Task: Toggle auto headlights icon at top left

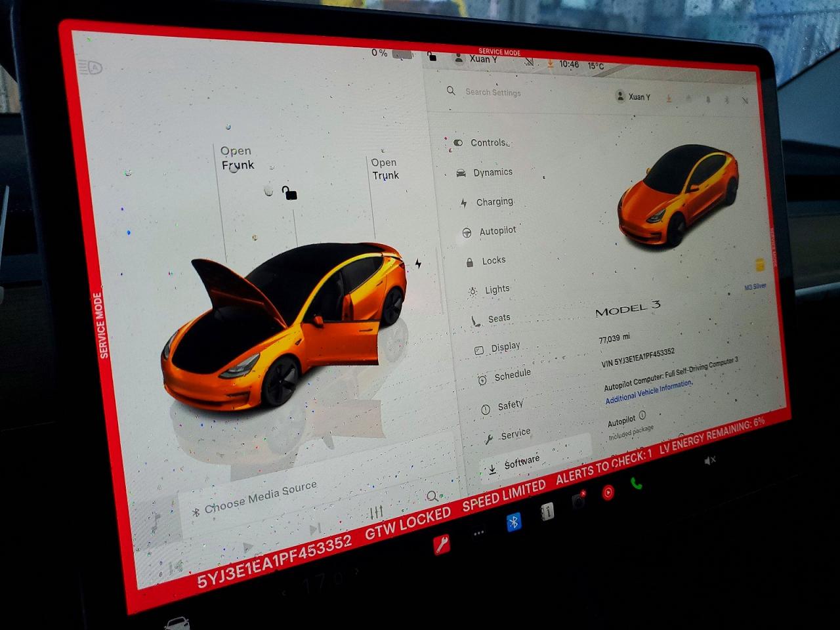Action: [x=91, y=67]
